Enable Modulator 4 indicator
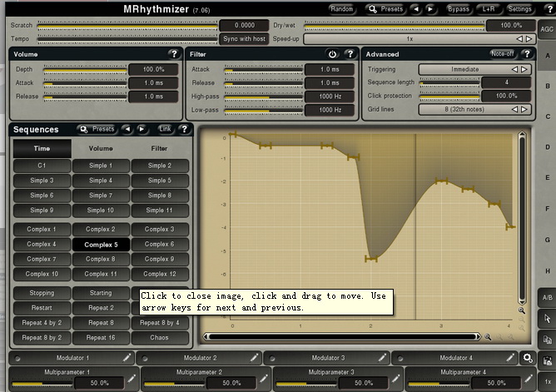The image size is (556, 392). point(400,359)
